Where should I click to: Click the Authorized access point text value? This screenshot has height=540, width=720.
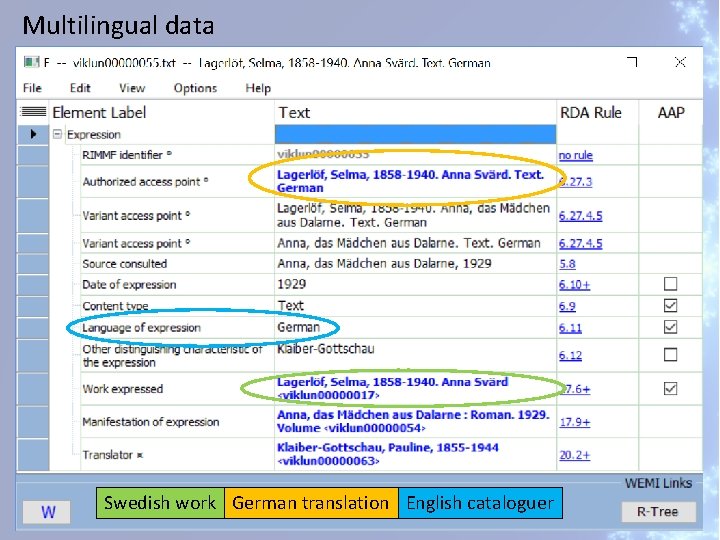pos(410,181)
